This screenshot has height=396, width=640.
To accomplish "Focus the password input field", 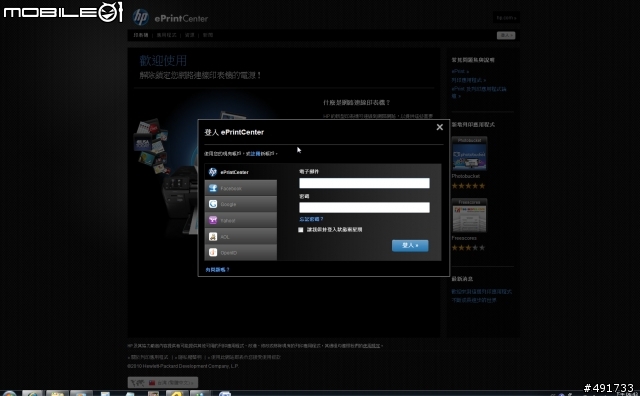I will [x=364, y=207].
